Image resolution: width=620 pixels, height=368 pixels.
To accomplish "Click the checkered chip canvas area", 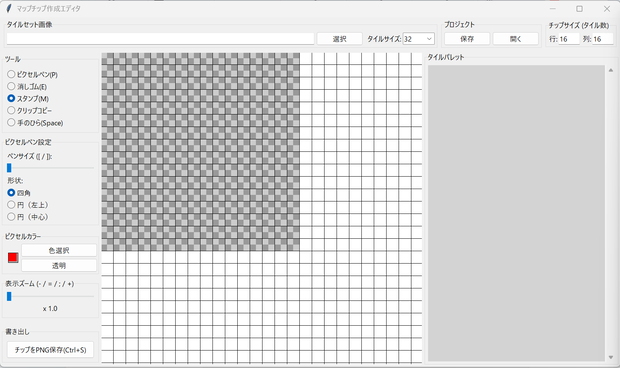I will 200,152.
